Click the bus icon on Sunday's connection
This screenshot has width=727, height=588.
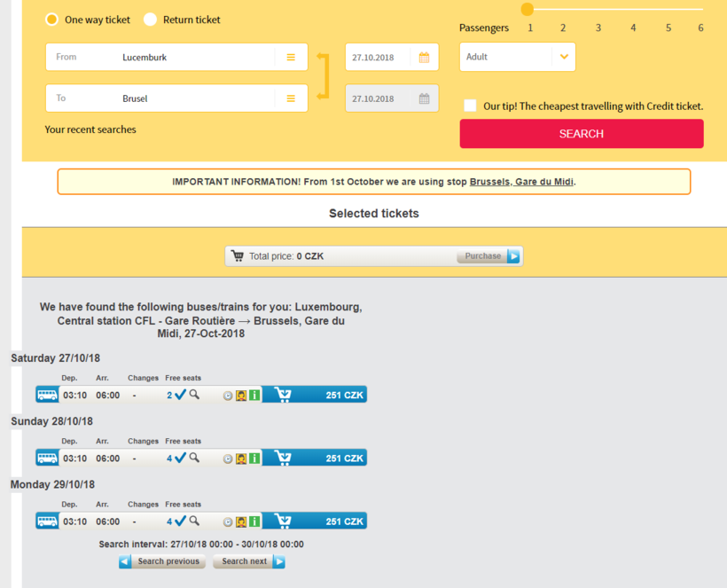coord(47,458)
